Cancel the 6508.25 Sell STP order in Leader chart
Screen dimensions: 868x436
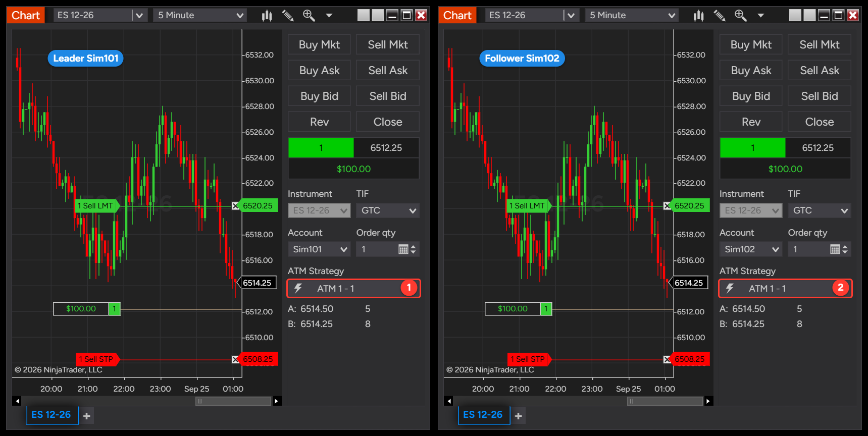[x=235, y=359]
